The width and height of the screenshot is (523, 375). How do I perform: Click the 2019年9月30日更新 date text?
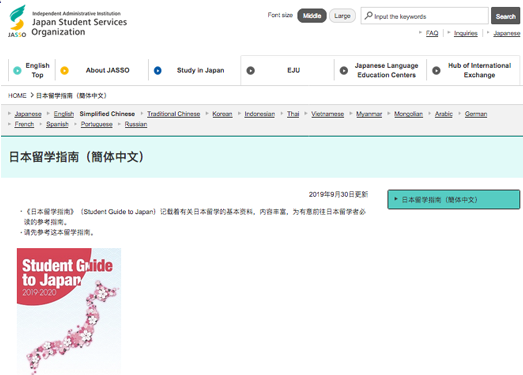pos(338,194)
